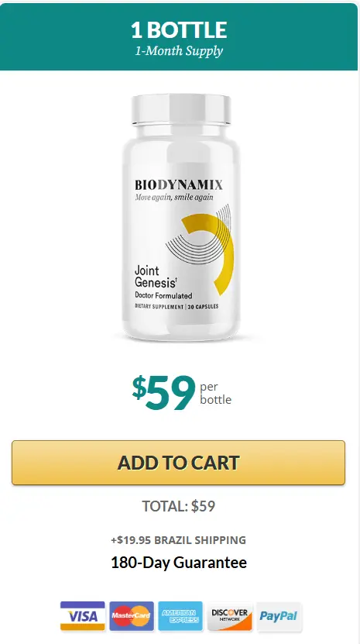Click the TOTAL: $59 text
Screen dimensions: 360x644
click(x=179, y=506)
